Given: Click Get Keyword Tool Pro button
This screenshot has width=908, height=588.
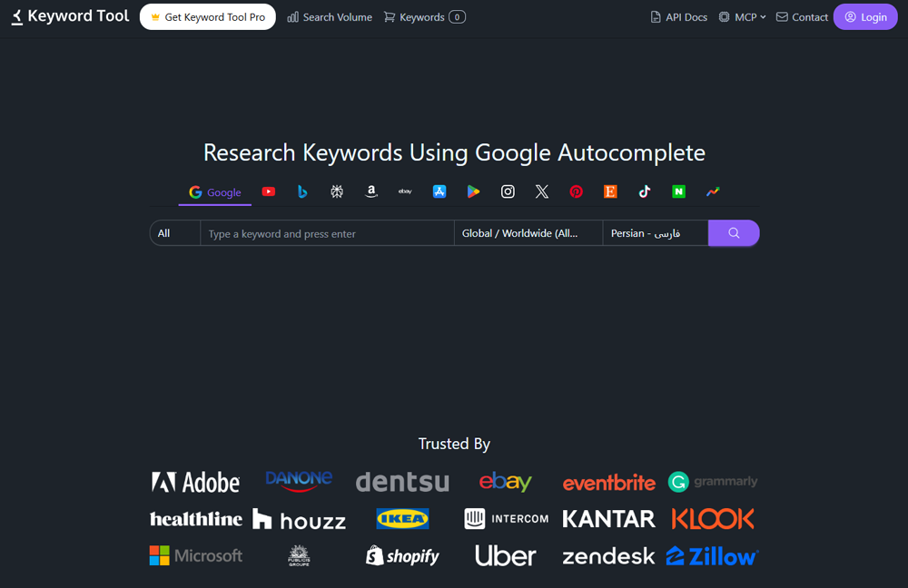Looking at the screenshot, I should tap(208, 17).
